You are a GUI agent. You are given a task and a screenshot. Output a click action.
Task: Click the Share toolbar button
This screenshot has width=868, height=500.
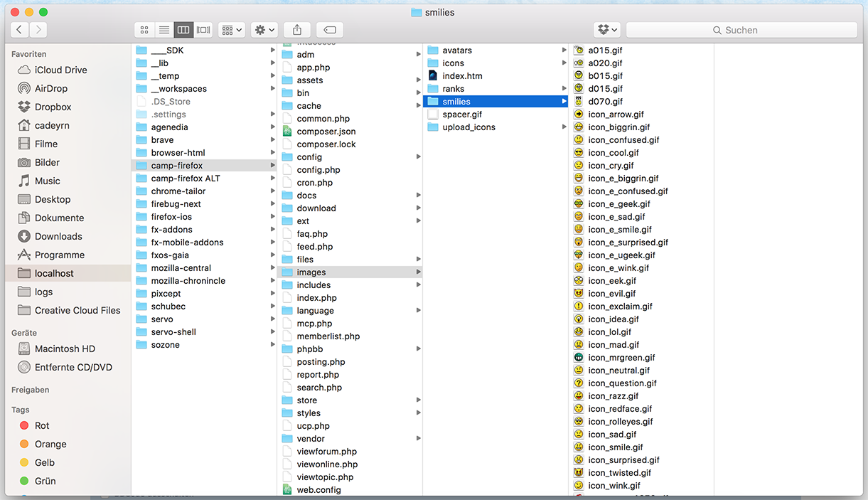297,30
